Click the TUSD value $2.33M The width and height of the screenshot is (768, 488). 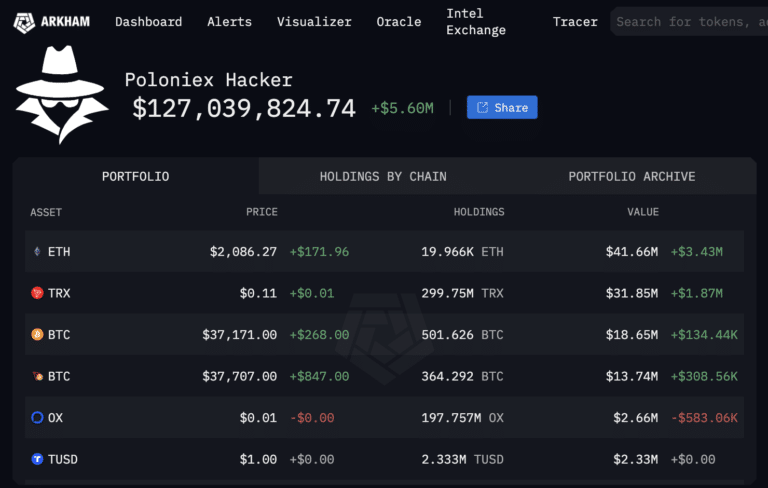pyautogui.click(x=636, y=459)
